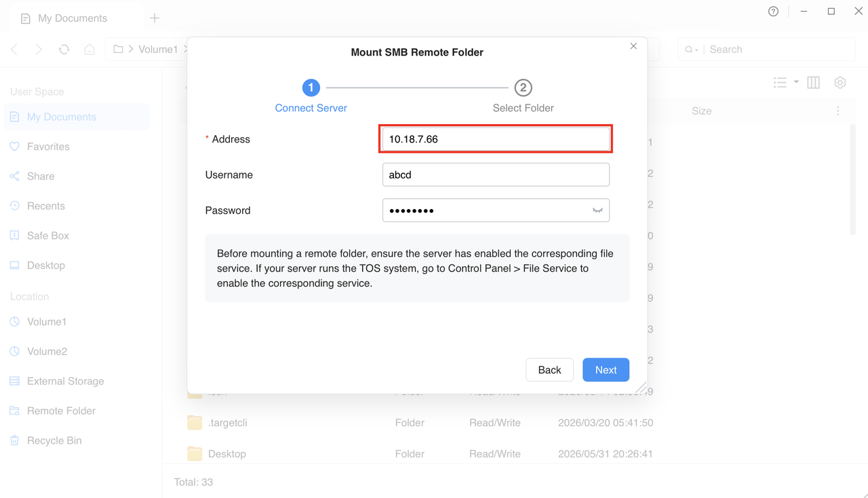Viewport: 868px width, 498px height.
Task: Open Volume2 in Location list
Action: pos(77,351)
